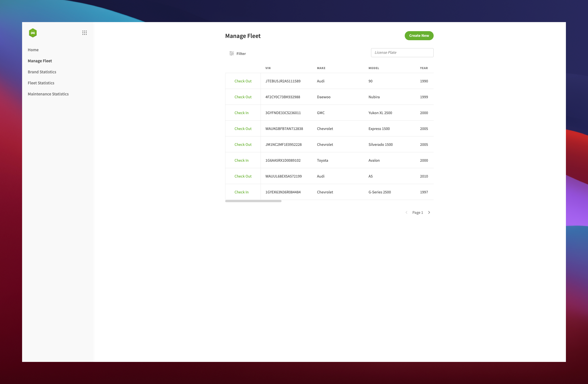Image resolution: width=588 pixels, height=384 pixels.
Task: Toggle Check Out on Daewoo Nubira
Action: point(242,97)
